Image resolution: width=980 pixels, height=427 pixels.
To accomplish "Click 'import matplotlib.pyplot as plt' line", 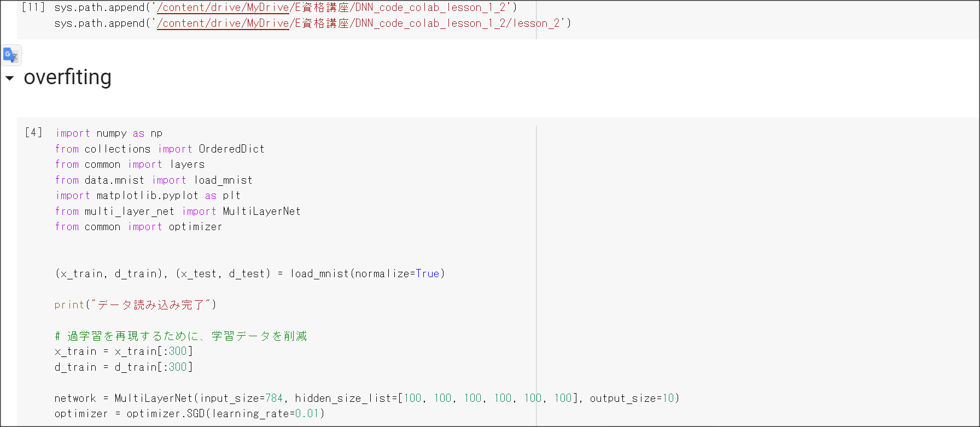I will click(148, 196).
